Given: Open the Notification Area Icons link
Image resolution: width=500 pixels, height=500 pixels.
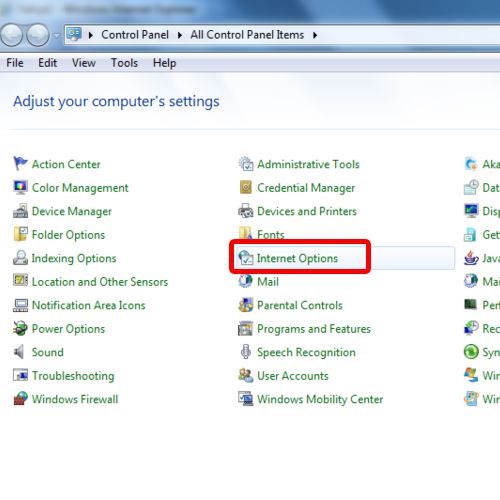Looking at the screenshot, I should point(89,305).
